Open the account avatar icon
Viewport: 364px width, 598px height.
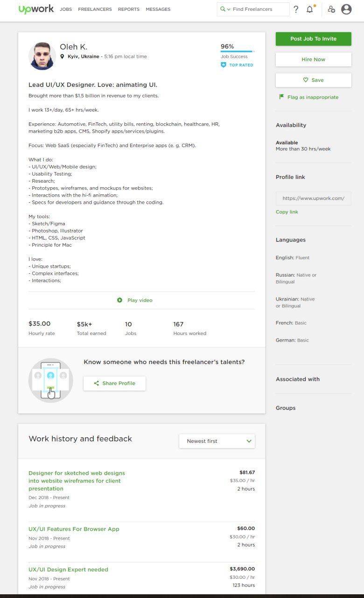click(346, 9)
